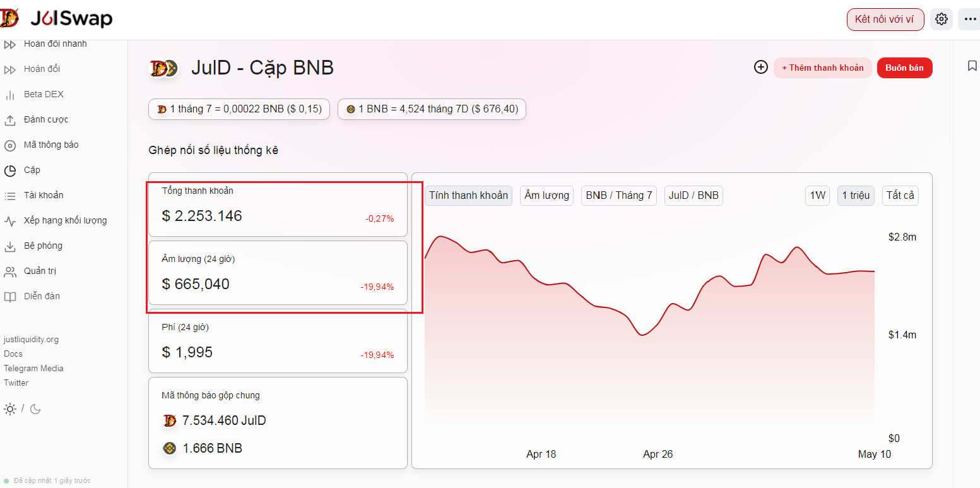980x488 pixels.
Task: Select the Âm lượng chart tab
Action: tap(546, 195)
